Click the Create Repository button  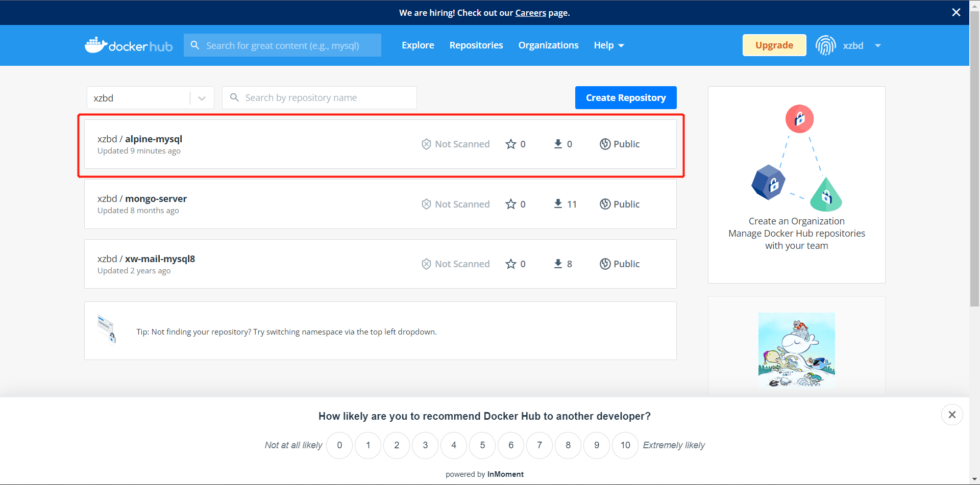click(x=625, y=97)
